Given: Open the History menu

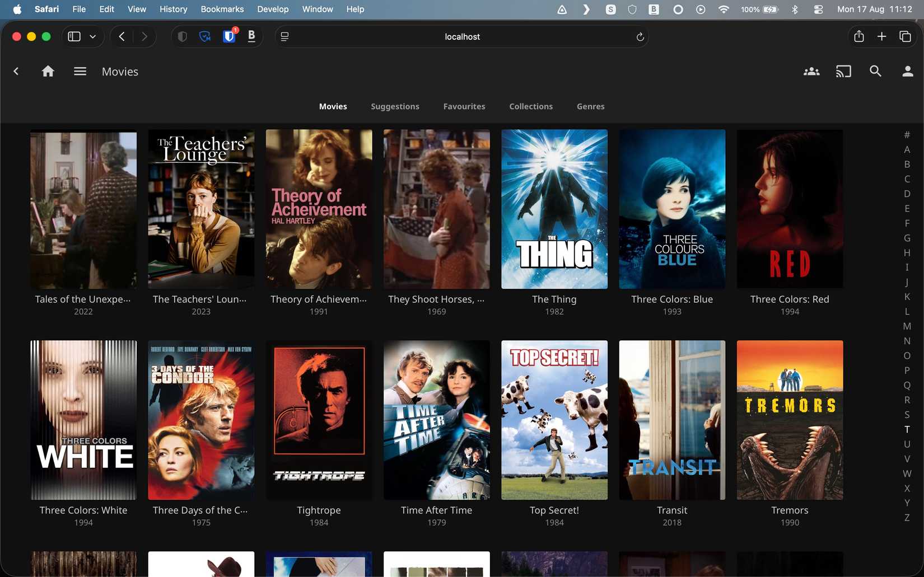Looking at the screenshot, I should [x=174, y=9].
